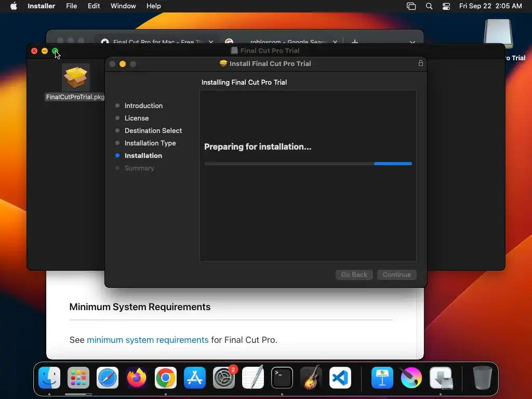Expand the browser tab list chevron

tap(412, 42)
